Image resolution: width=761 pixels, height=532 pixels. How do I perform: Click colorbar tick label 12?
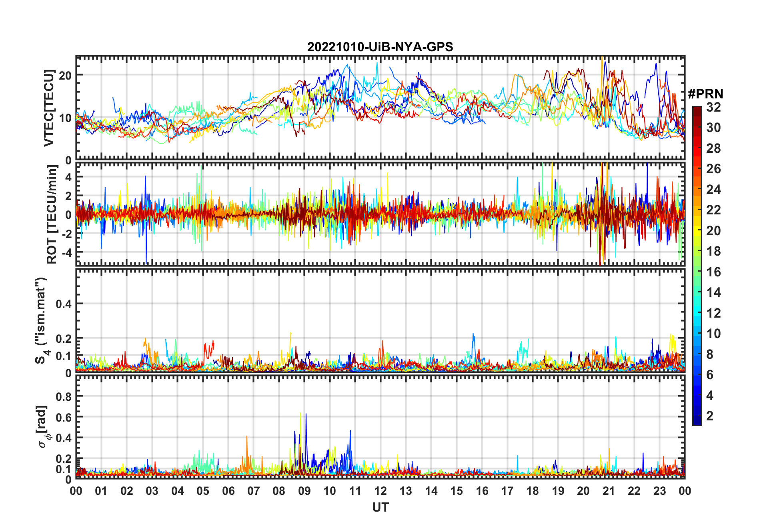(713, 313)
